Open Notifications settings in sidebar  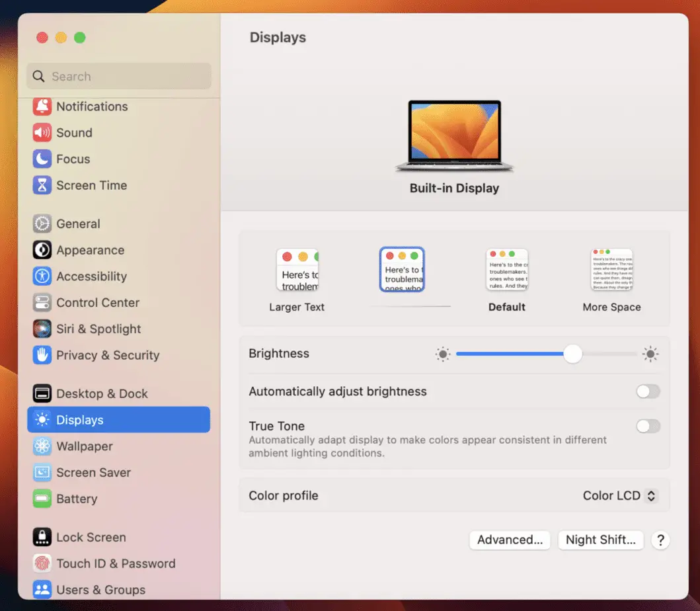tap(91, 106)
